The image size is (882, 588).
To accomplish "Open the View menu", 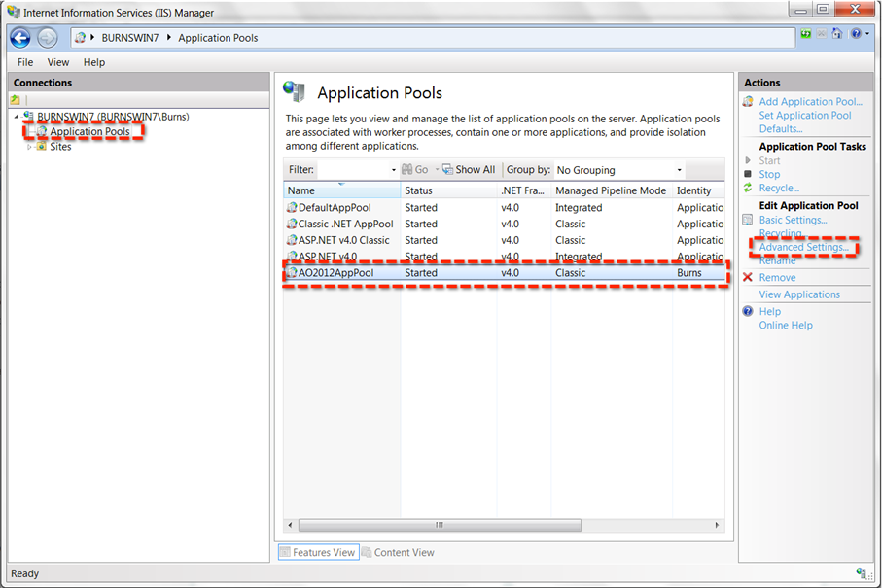I will (x=58, y=62).
